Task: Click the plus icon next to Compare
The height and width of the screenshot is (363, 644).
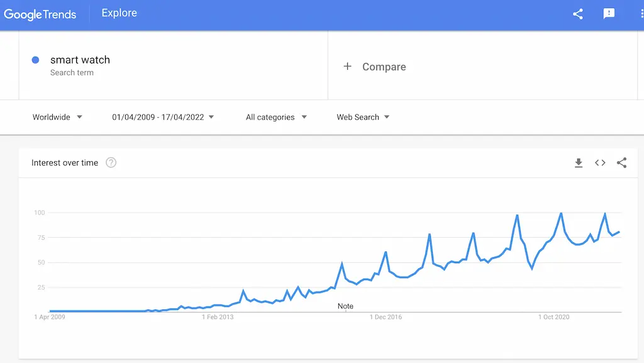Action: point(347,66)
